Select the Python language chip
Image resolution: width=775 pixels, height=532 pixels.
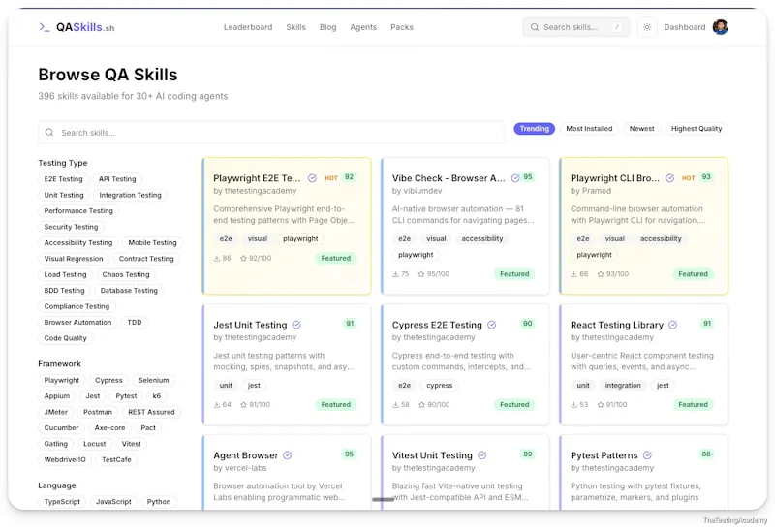coord(159,501)
